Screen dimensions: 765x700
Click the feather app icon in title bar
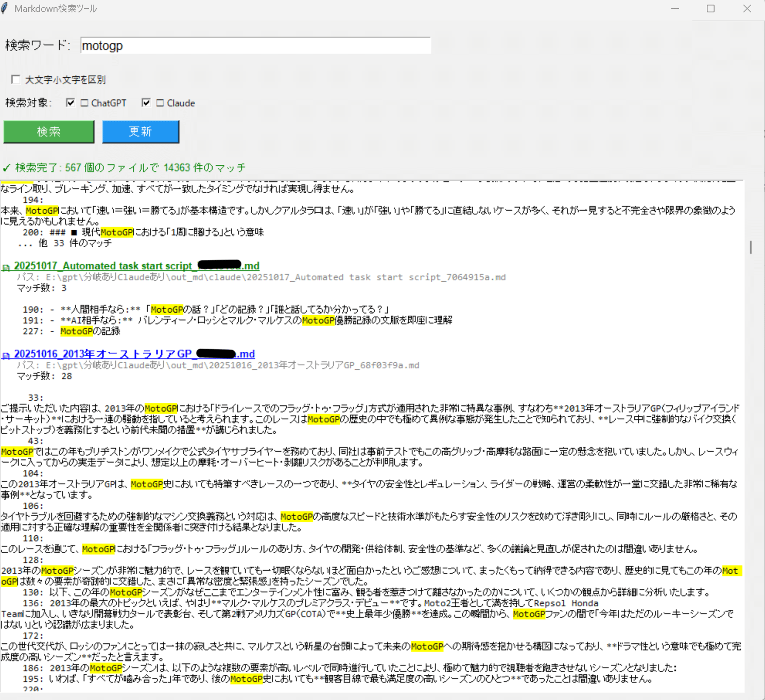[5, 9]
